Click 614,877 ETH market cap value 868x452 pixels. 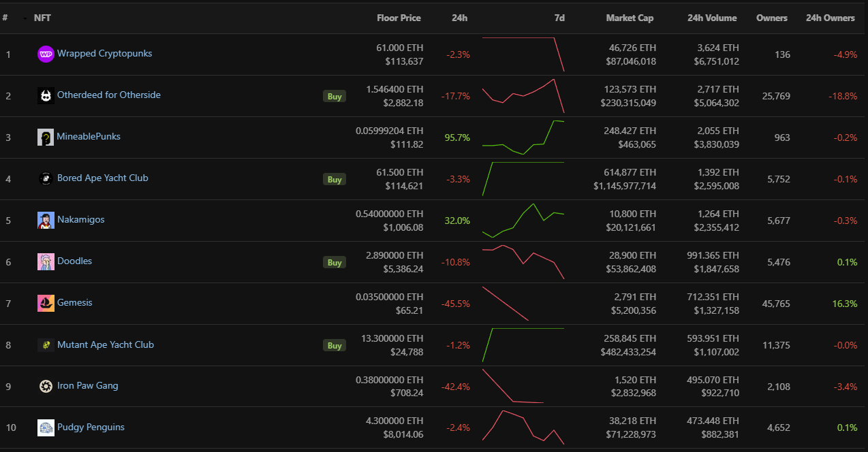[630, 172]
